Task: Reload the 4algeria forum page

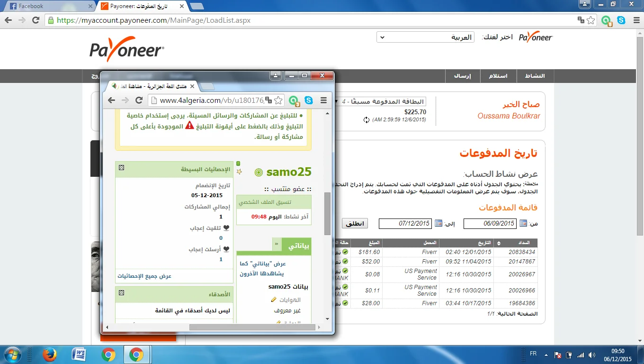Action: [x=139, y=100]
